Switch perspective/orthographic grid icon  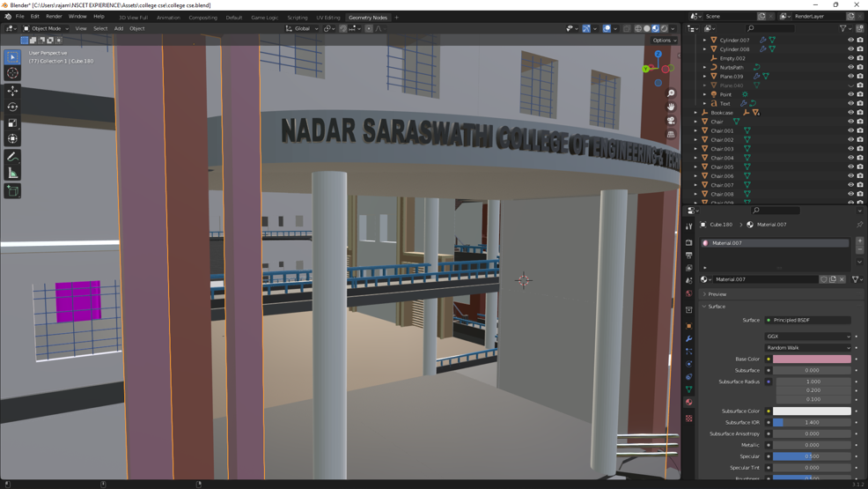coord(671,134)
